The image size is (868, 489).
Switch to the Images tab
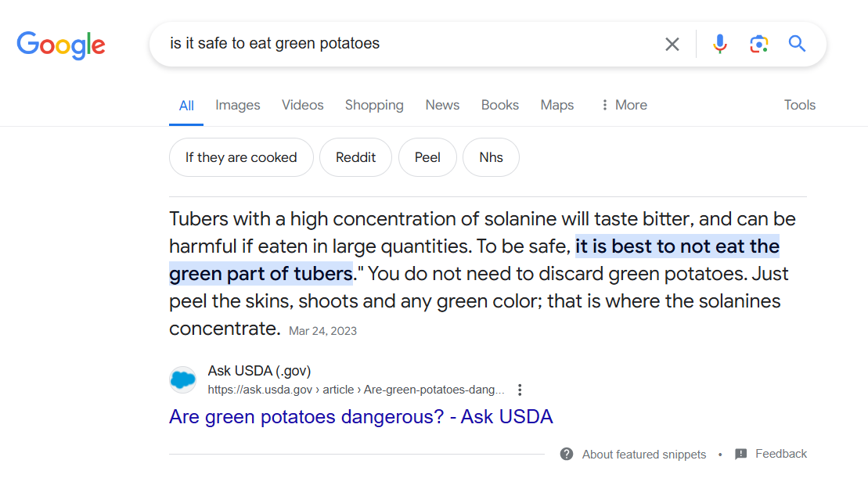(238, 105)
